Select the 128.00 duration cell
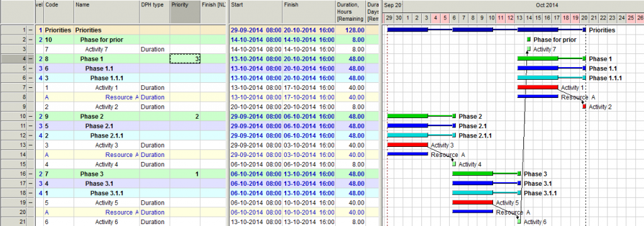 [350, 30]
